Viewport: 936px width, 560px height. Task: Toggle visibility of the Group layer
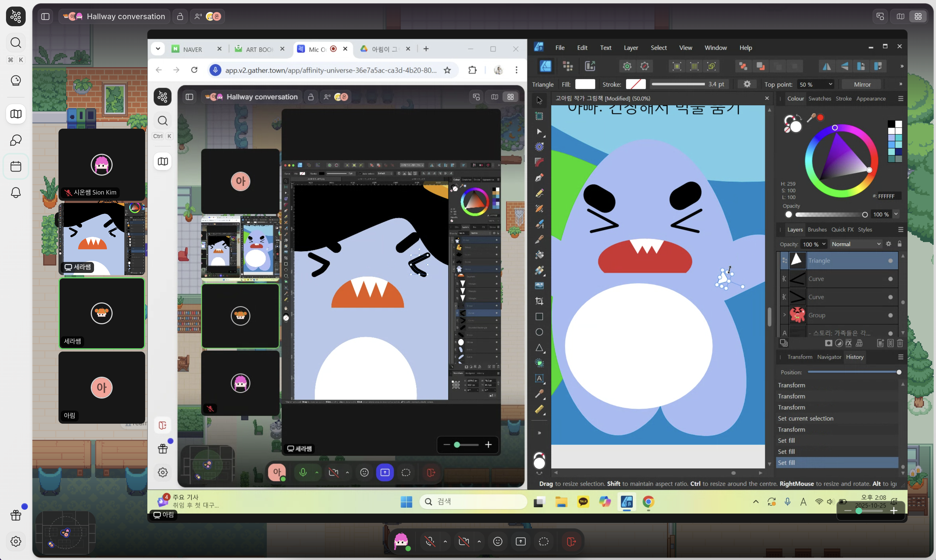(890, 316)
